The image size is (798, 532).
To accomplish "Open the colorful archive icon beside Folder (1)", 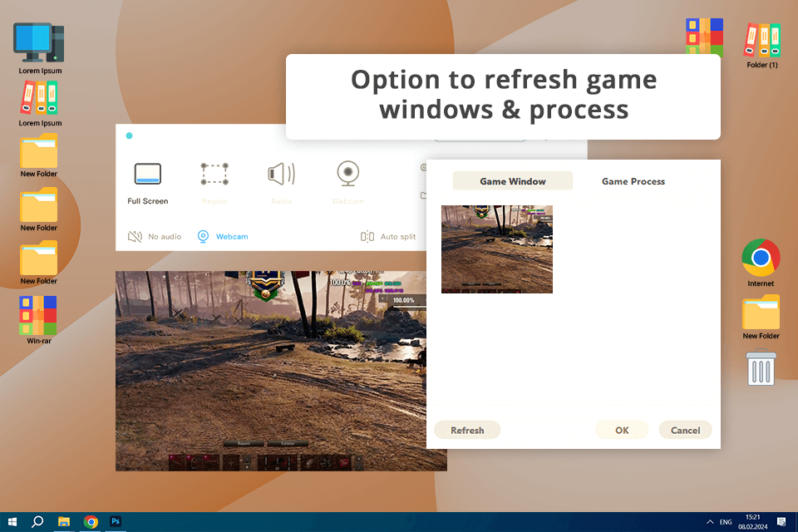I will click(704, 37).
